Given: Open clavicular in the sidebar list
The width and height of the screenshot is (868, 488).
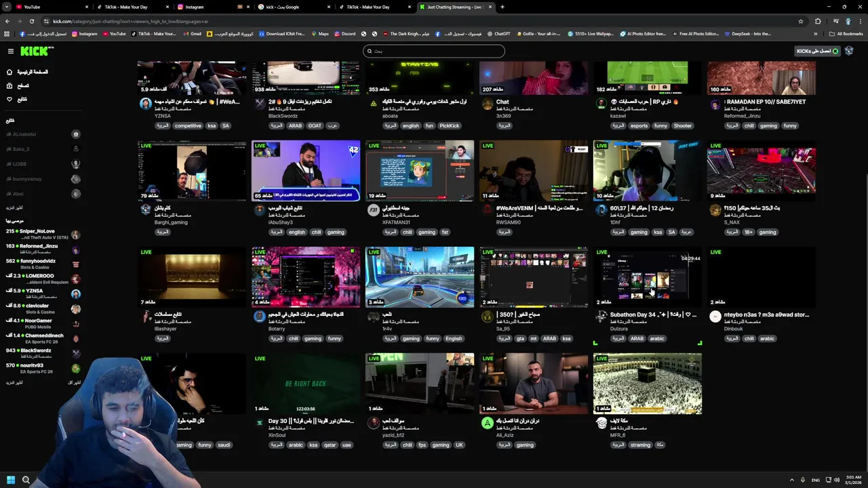Looking at the screenshot, I should click(42, 308).
